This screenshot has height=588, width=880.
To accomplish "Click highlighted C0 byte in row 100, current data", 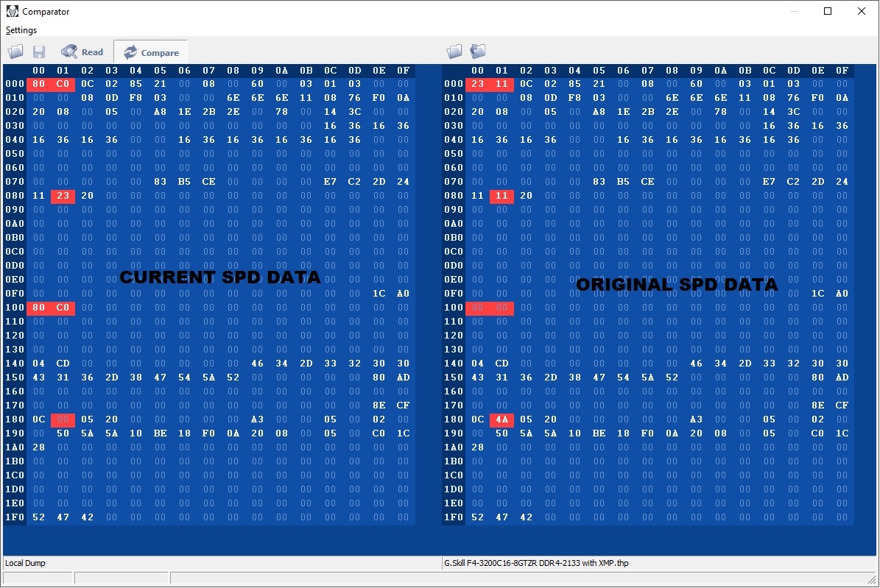I will tap(63, 308).
